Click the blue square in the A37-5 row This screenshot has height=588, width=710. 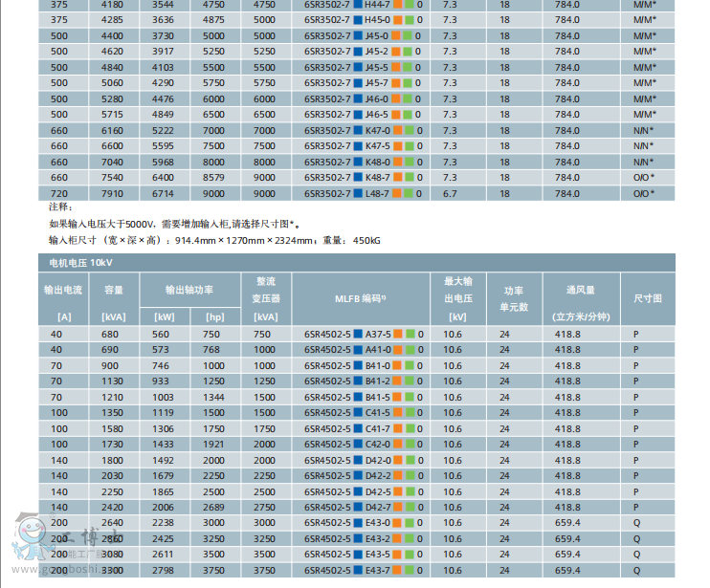(x=359, y=334)
